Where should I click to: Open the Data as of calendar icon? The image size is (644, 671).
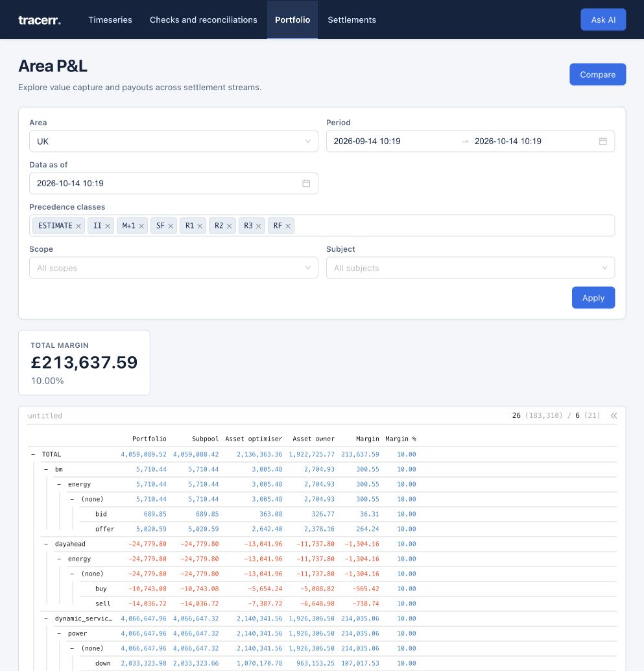(x=306, y=183)
